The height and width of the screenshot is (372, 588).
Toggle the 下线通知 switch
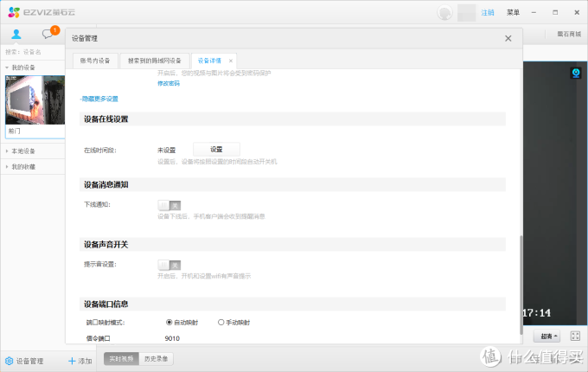(169, 205)
